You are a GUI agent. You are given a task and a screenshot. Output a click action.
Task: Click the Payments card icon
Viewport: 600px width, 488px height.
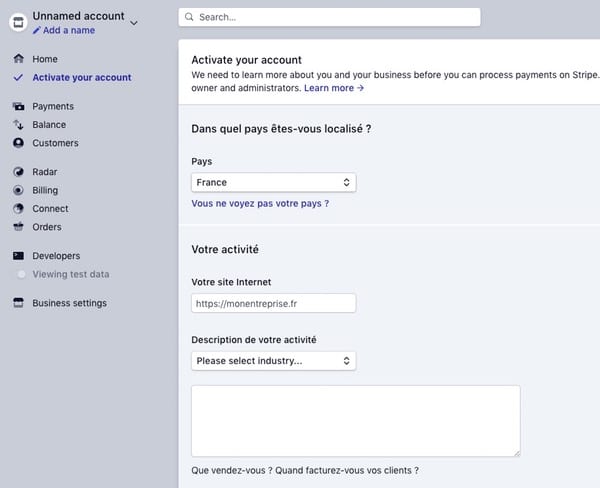(18, 106)
